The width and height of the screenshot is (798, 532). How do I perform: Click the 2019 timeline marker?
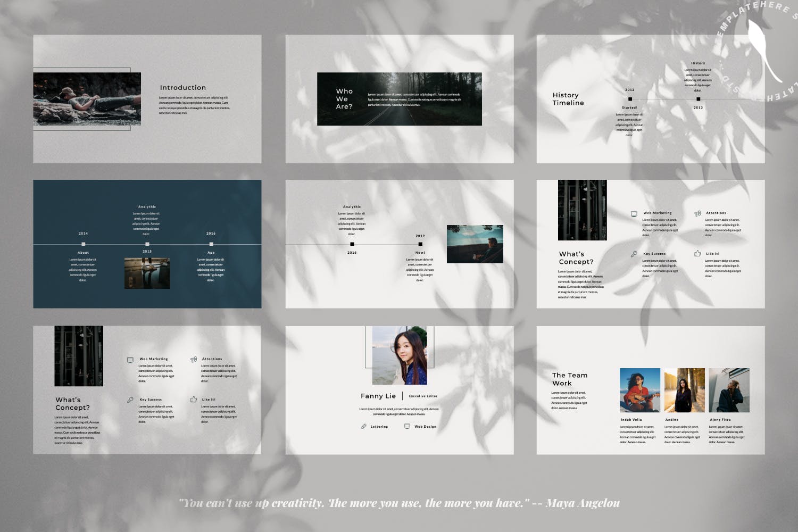tap(420, 244)
